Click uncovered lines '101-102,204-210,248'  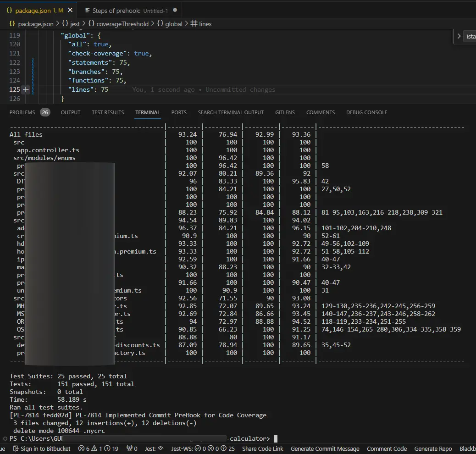356,228
